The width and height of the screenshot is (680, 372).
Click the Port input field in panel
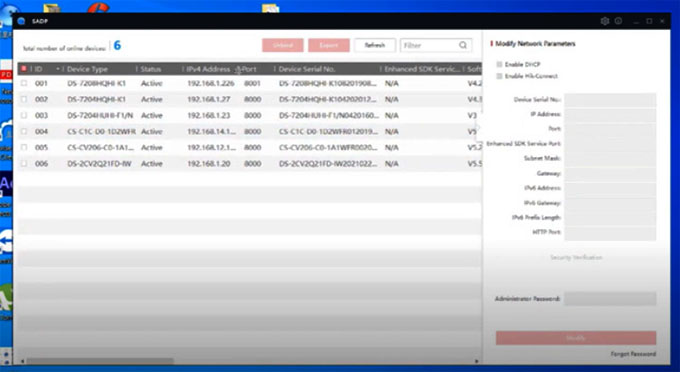(610, 129)
